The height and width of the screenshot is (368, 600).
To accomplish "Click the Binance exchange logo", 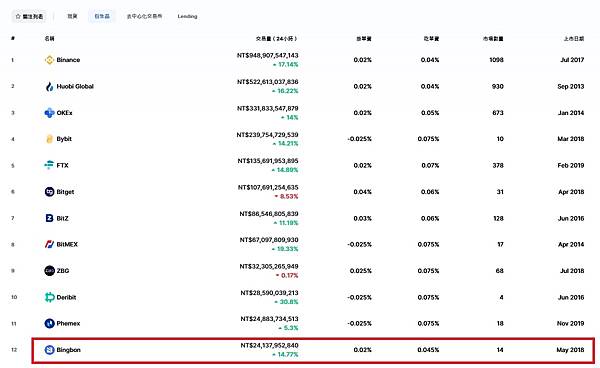I will [x=49, y=60].
